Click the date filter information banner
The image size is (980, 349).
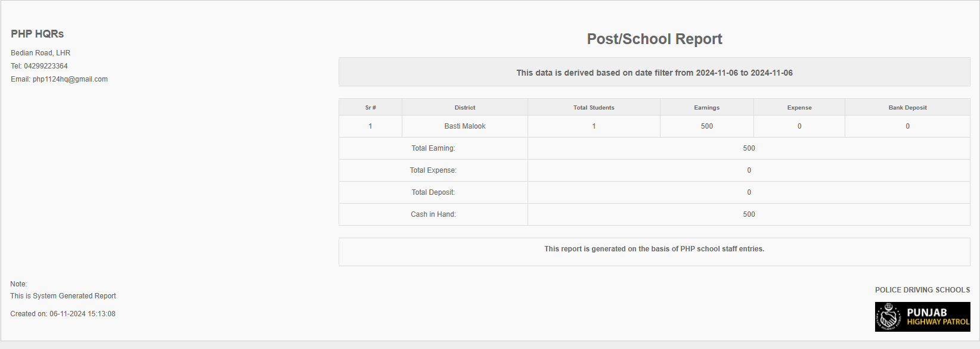coord(654,73)
